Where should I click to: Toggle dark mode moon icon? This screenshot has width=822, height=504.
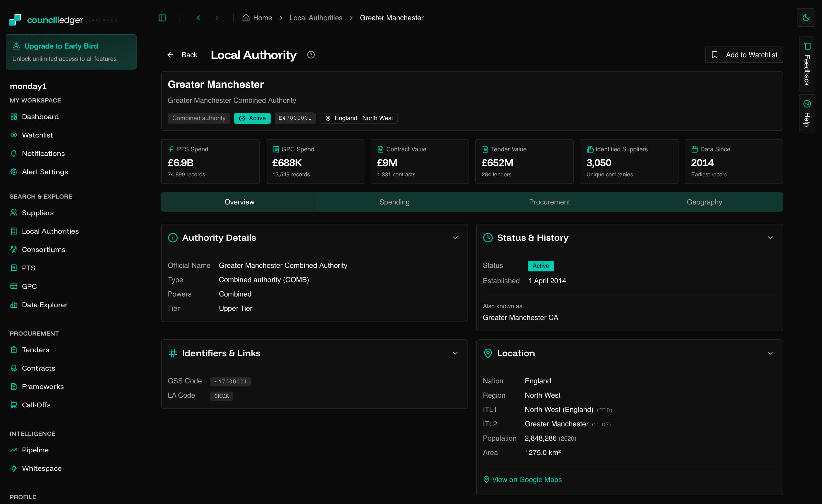pyautogui.click(x=806, y=18)
